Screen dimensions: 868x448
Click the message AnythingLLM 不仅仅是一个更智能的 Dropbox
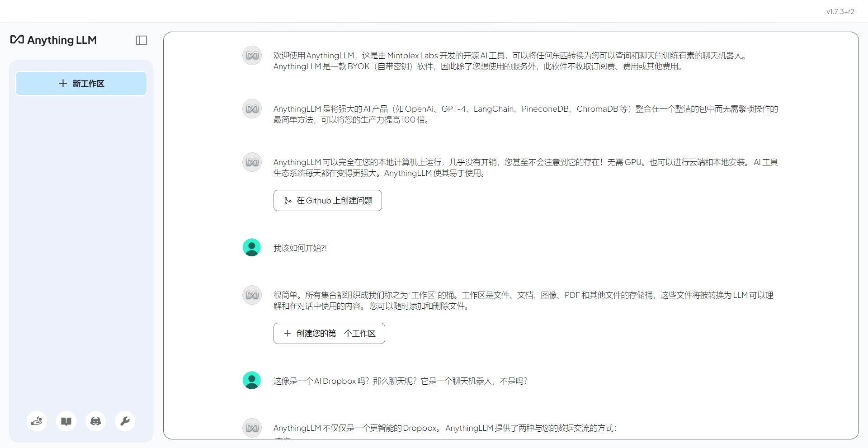pyautogui.click(x=445, y=428)
